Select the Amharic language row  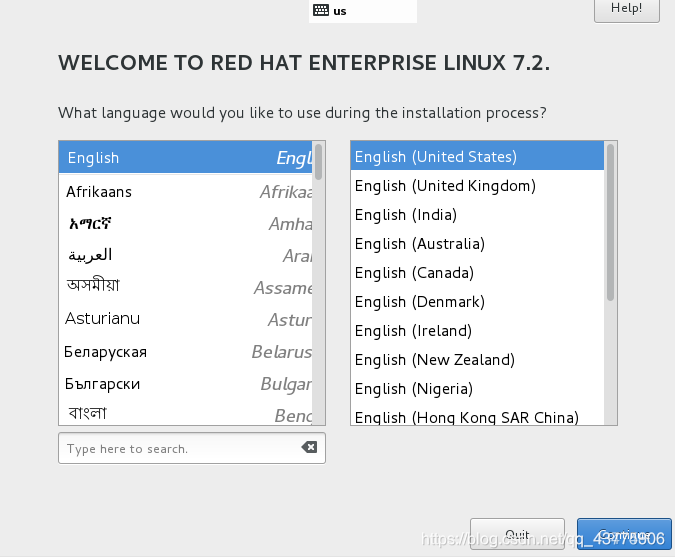pos(186,223)
